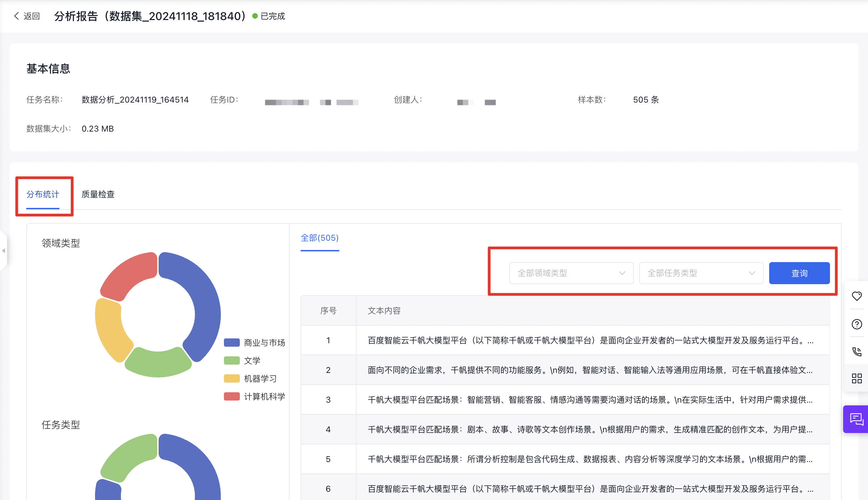The image size is (868, 500).
Task: Click row 5 text about 所谓分析控制
Action: click(x=591, y=459)
